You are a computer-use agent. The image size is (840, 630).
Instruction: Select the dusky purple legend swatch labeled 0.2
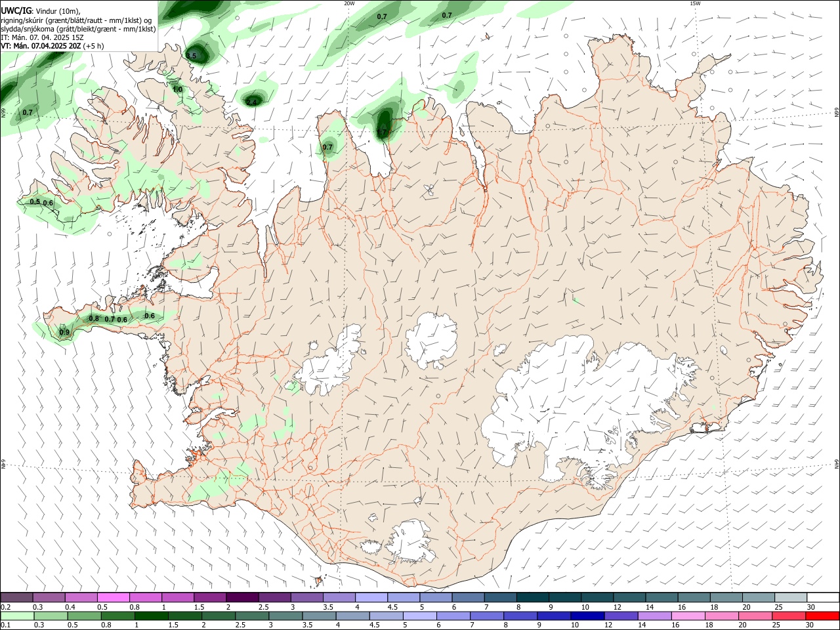(17, 597)
